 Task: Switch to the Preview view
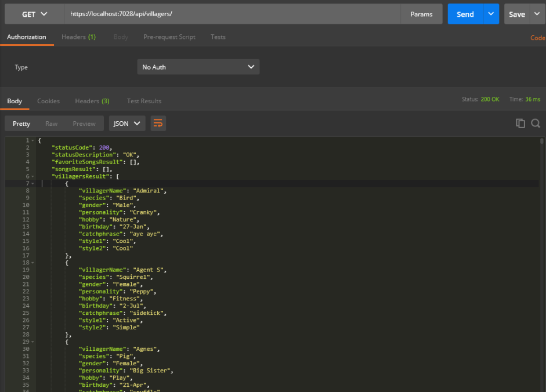[x=84, y=123]
